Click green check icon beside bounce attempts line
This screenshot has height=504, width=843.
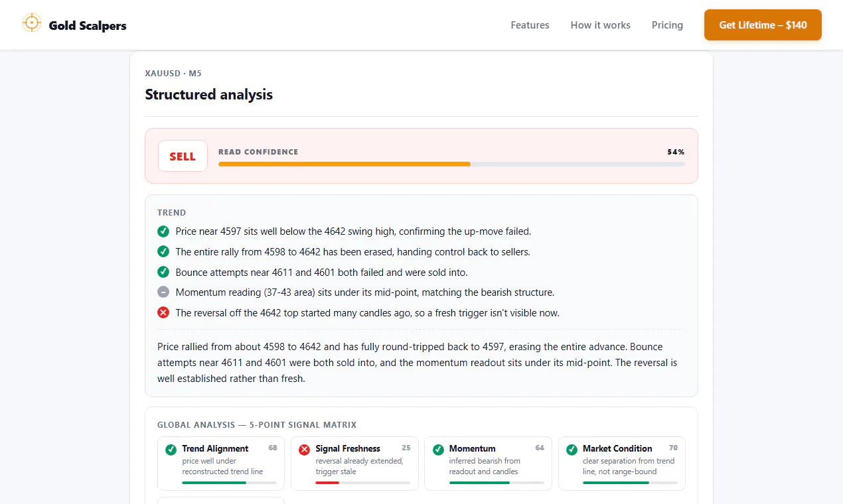click(163, 272)
